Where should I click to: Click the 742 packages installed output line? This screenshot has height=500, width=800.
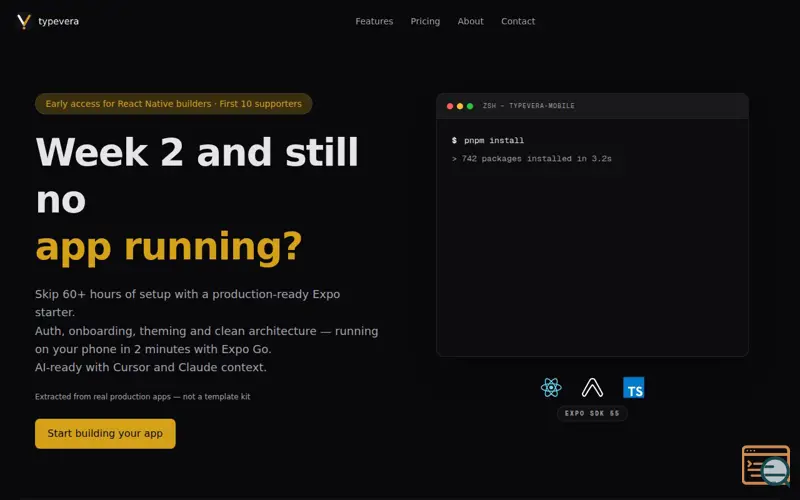click(x=532, y=159)
